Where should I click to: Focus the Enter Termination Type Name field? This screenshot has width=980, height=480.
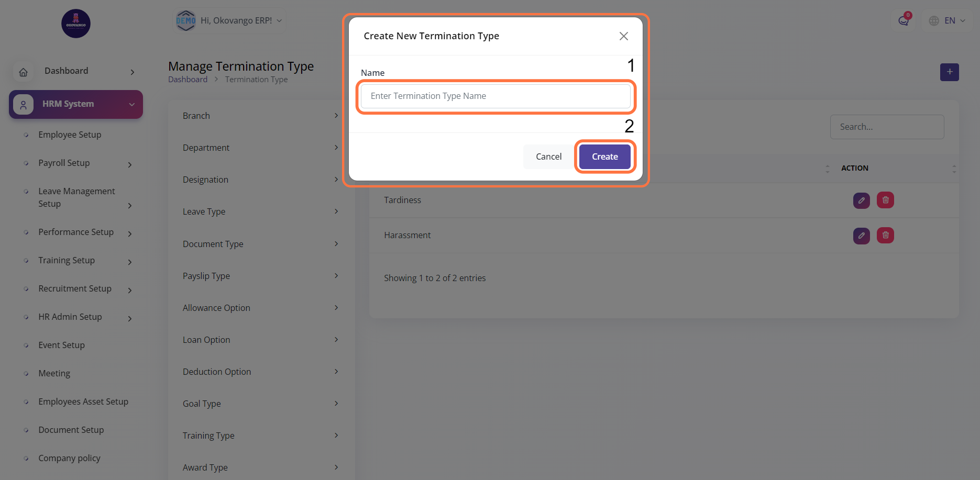(x=495, y=96)
